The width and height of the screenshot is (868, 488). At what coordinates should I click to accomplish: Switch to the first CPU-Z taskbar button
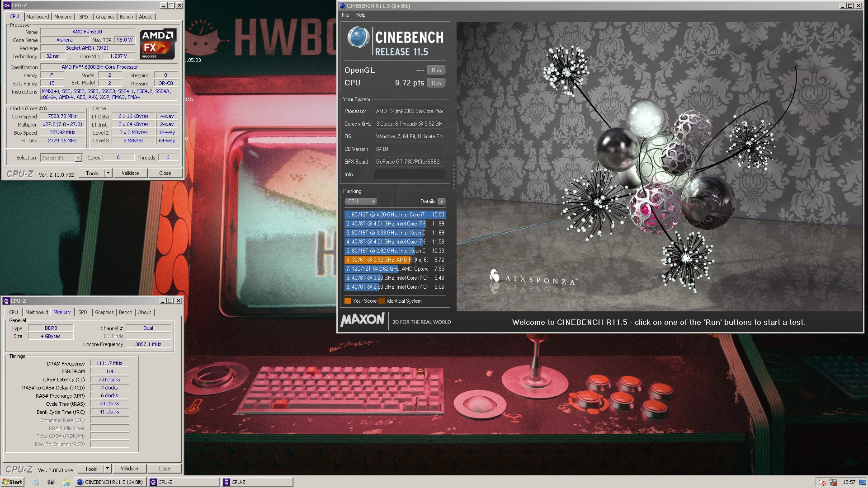184,482
